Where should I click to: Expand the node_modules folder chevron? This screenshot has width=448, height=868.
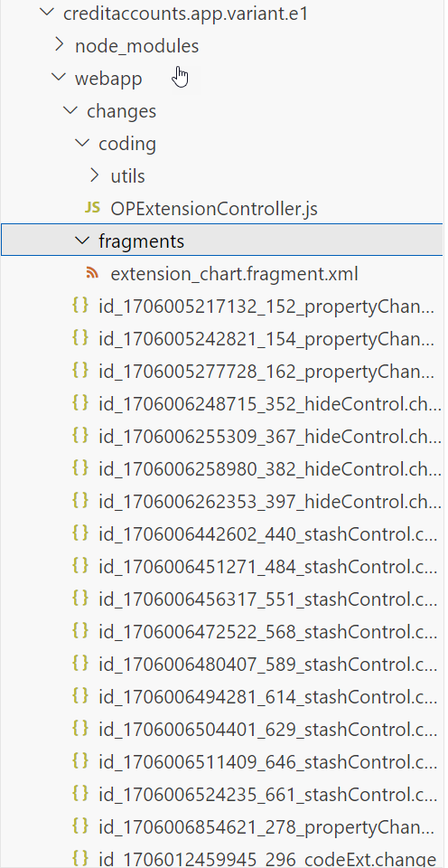point(60,45)
